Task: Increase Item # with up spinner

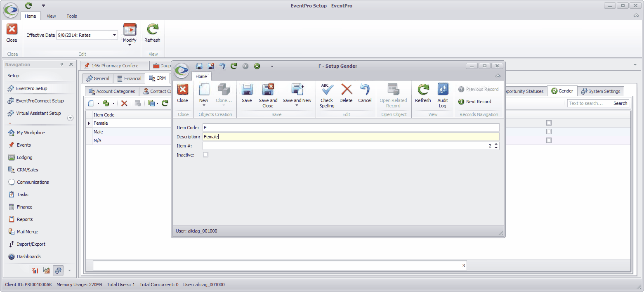Action: click(x=496, y=144)
